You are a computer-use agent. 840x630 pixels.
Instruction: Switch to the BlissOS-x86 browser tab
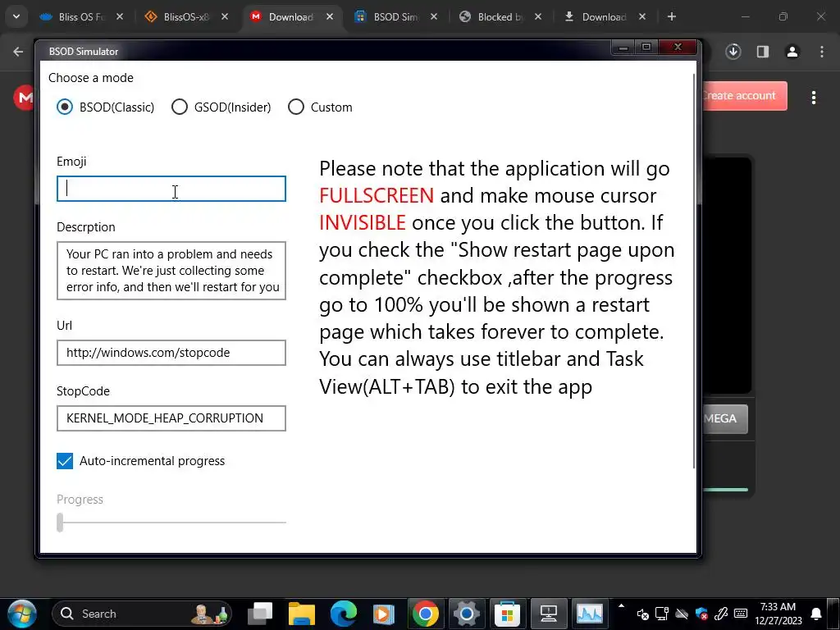pos(186,16)
